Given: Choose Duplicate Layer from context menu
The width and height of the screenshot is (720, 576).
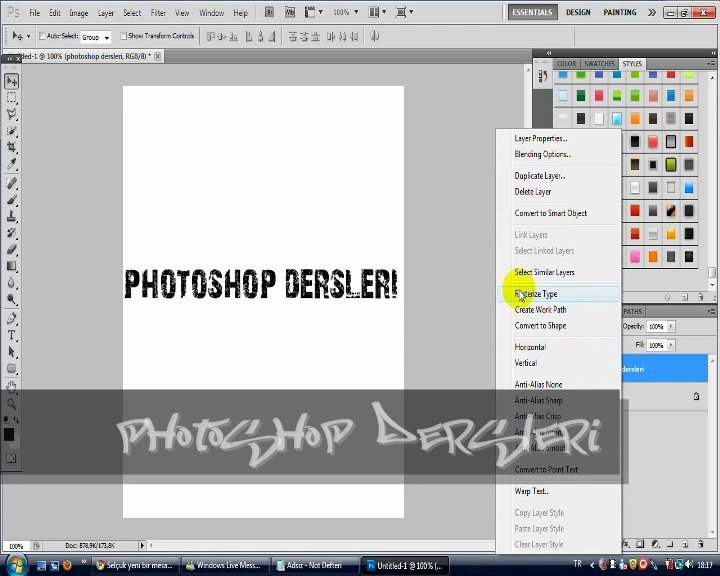Looking at the screenshot, I should coord(558,176).
